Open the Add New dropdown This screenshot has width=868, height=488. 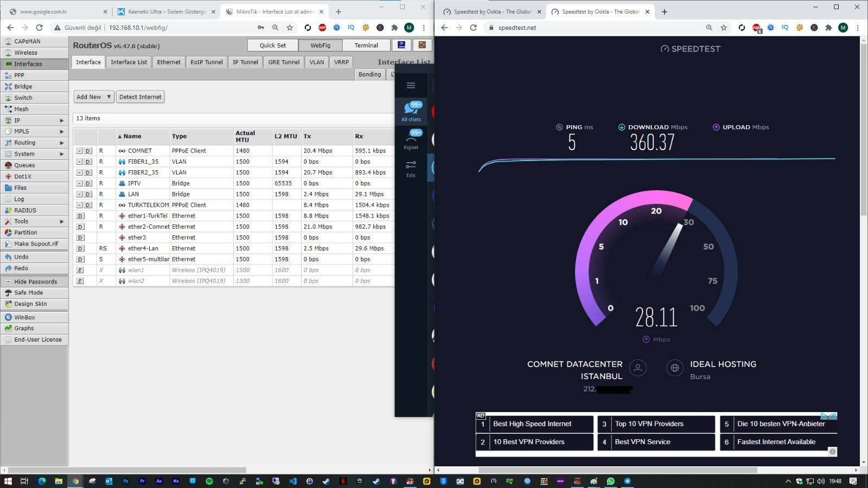(94, 97)
